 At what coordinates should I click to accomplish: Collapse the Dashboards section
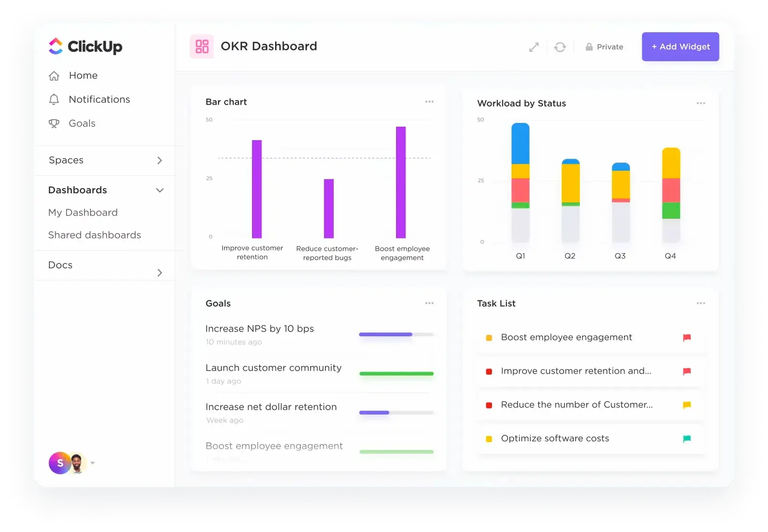(160, 190)
